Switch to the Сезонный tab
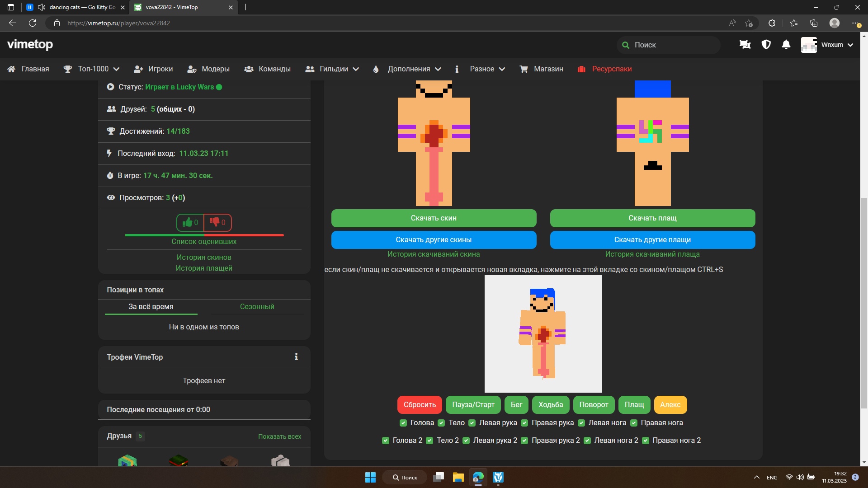This screenshot has height=488, width=868. tap(257, 307)
